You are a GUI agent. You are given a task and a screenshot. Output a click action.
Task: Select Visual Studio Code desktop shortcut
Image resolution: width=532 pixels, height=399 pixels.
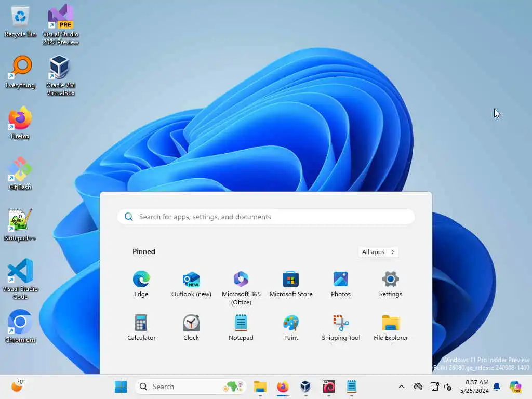point(20,279)
